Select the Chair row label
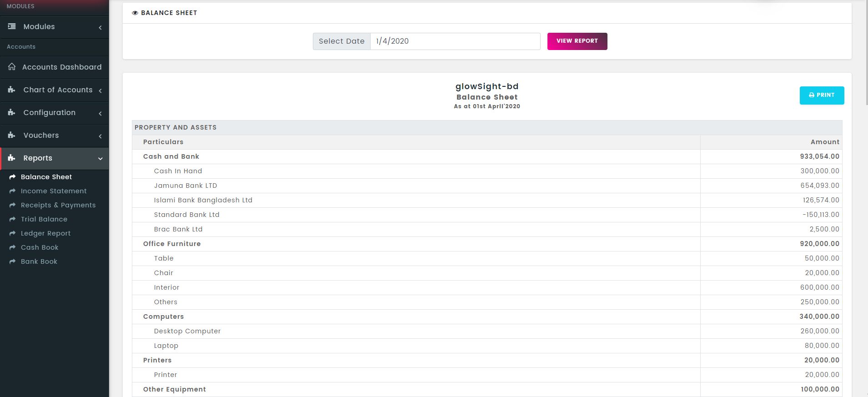The width and height of the screenshot is (868, 397). [164, 273]
